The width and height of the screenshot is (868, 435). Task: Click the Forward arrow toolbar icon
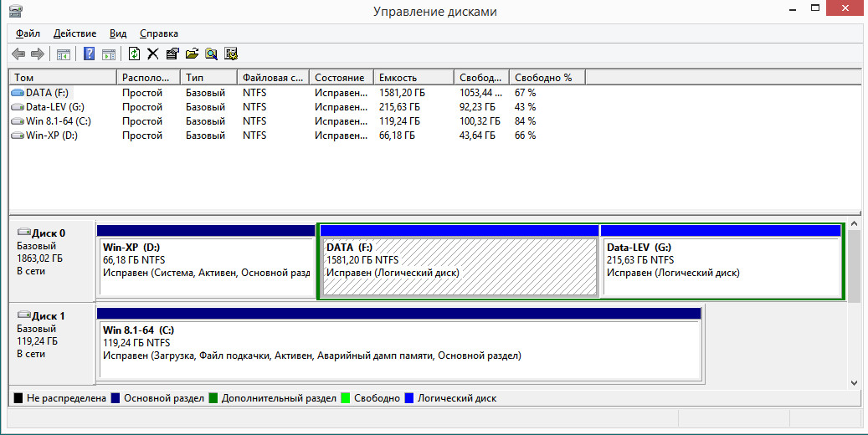(38, 54)
